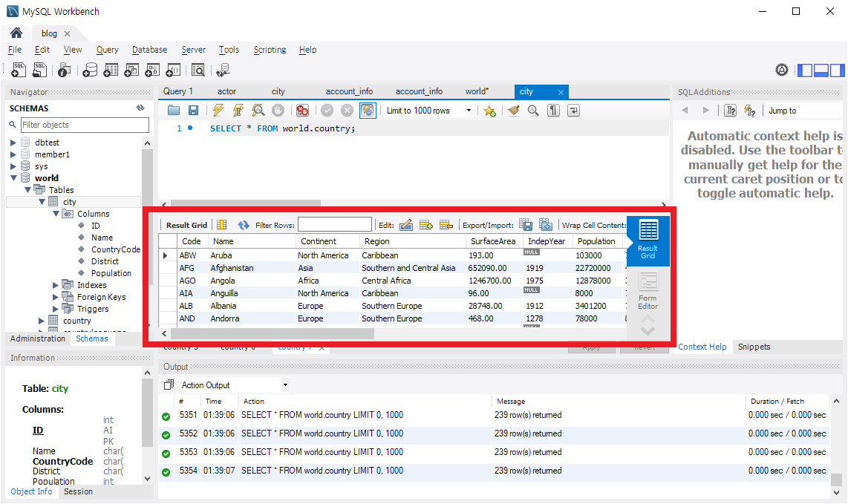
Task: Collapse the world schema
Action: pos(13,178)
